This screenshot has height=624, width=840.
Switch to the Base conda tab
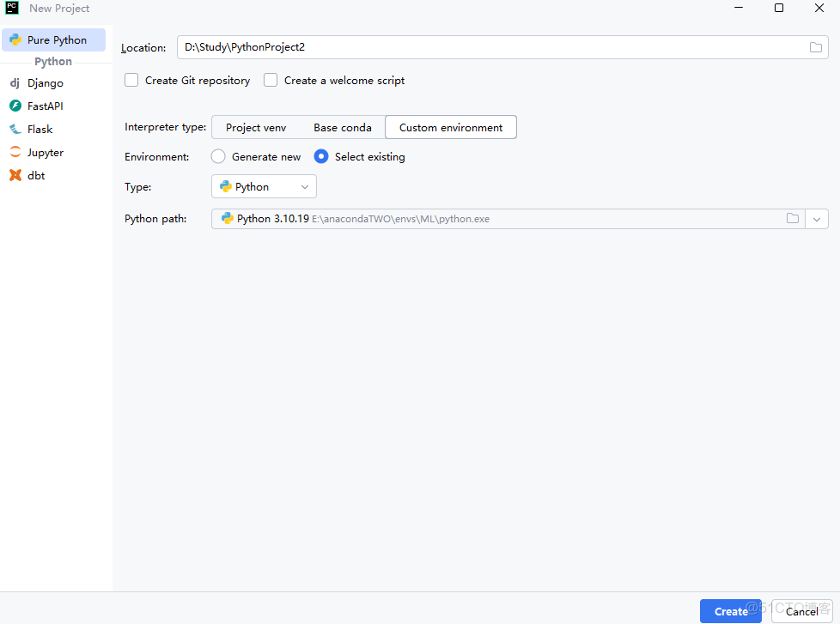(x=342, y=126)
